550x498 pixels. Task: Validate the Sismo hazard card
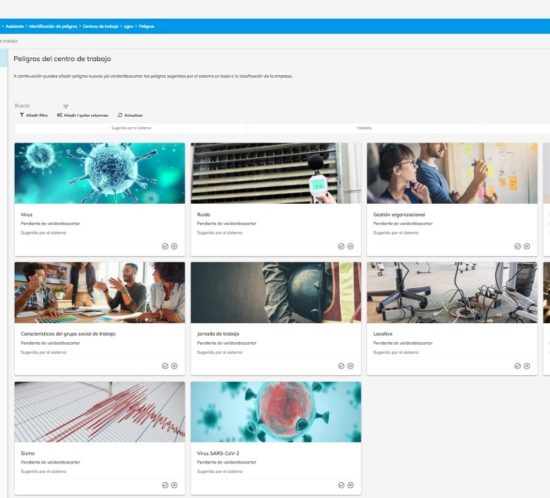tap(165, 485)
